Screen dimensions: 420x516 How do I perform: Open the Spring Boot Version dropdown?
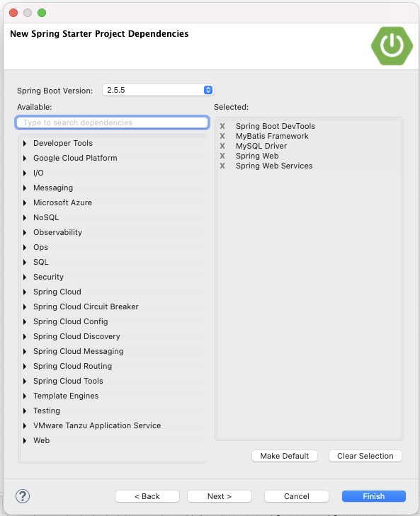pyautogui.click(x=158, y=90)
